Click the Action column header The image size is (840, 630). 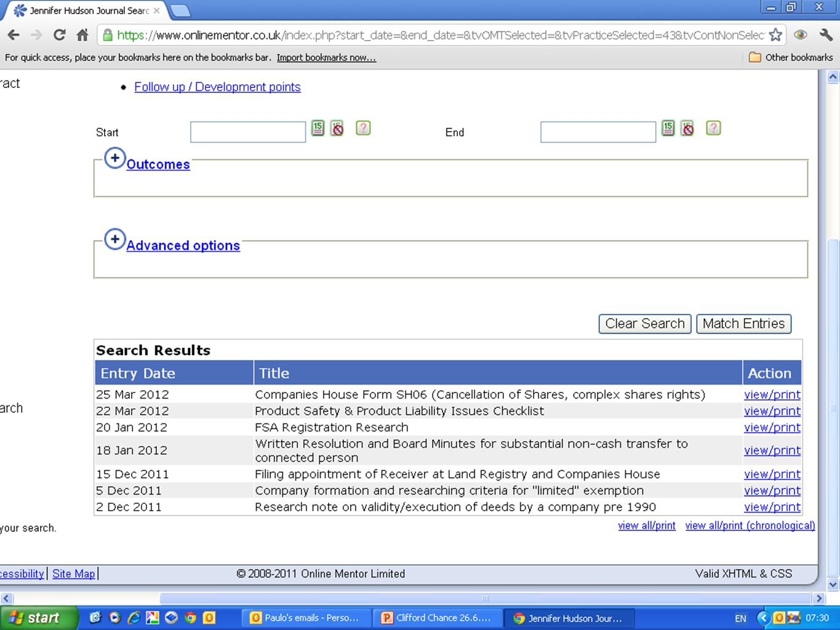click(772, 373)
